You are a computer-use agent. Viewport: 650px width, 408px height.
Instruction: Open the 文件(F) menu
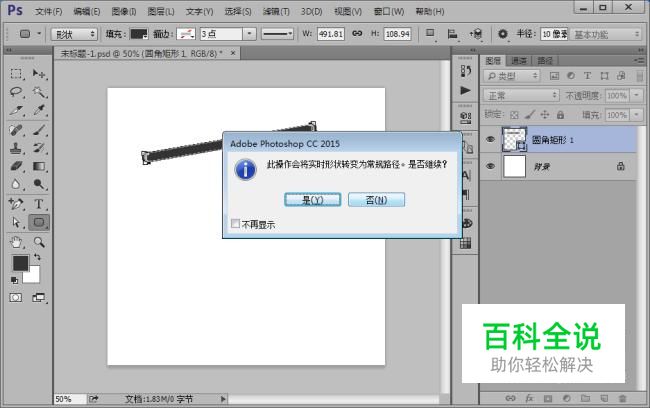[x=49, y=12]
